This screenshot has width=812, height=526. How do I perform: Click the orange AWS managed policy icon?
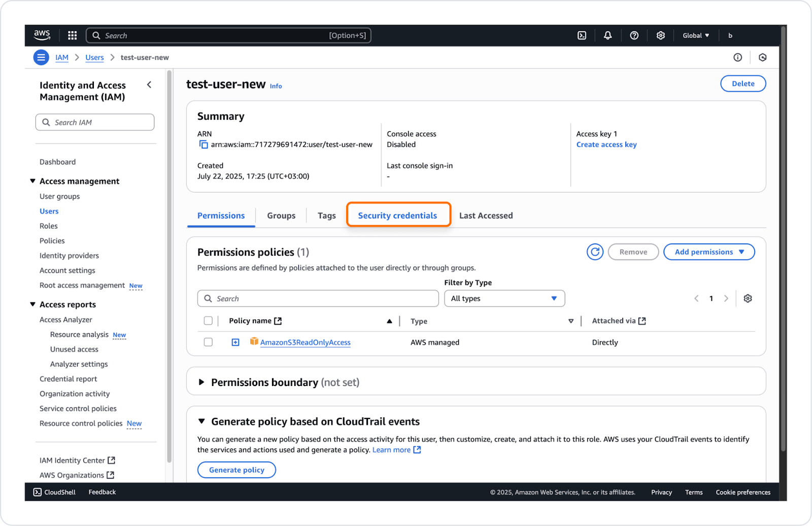254,341
